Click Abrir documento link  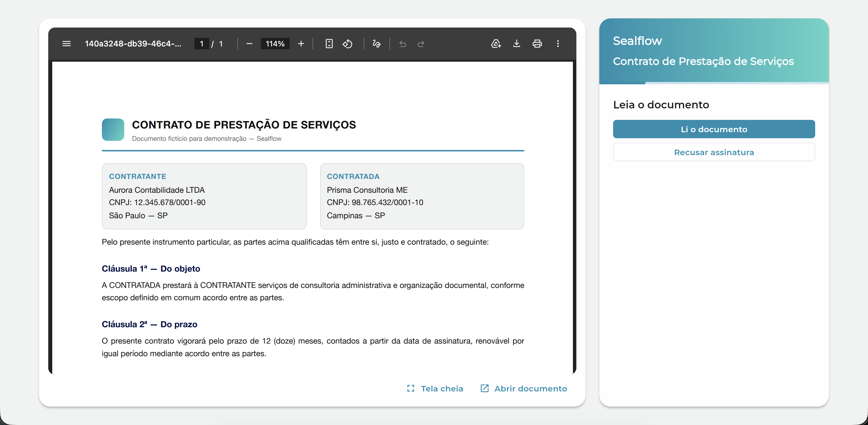(x=524, y=389)
